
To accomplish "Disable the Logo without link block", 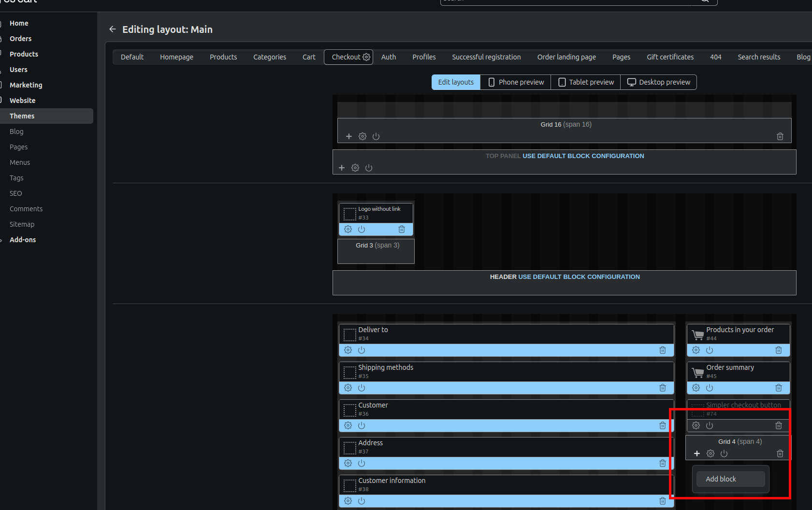I will pyautogui.click(x=362, y=229).
